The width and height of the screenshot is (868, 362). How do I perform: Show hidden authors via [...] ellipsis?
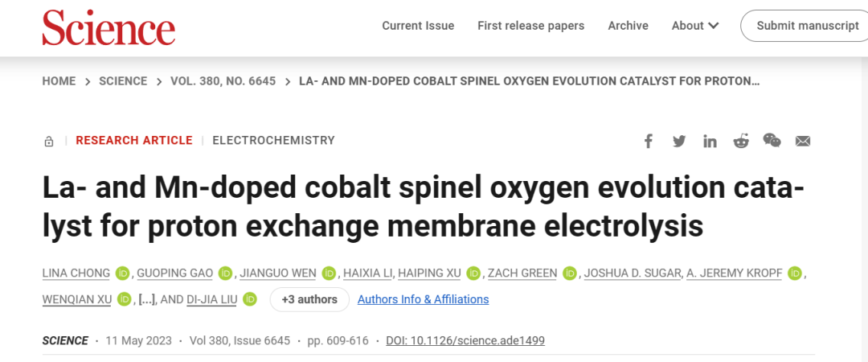(x=146, y=299)
